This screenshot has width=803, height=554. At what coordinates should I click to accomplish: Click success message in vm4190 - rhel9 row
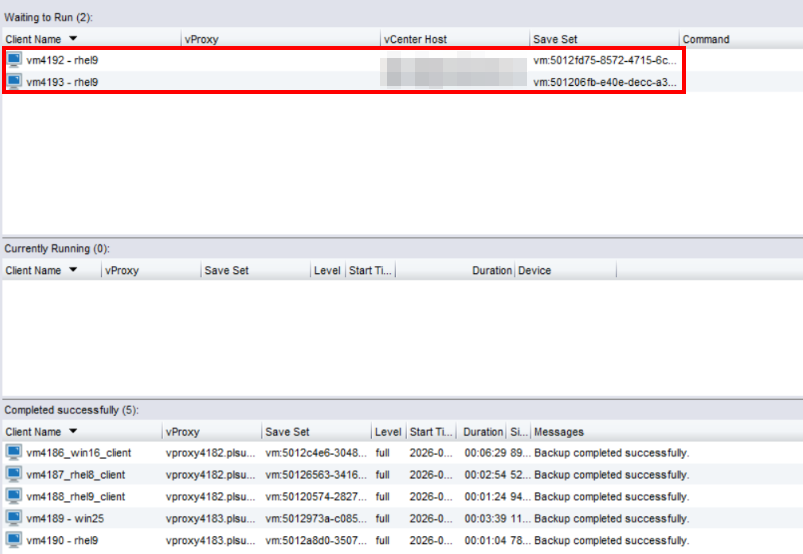[x=611, y=540]
